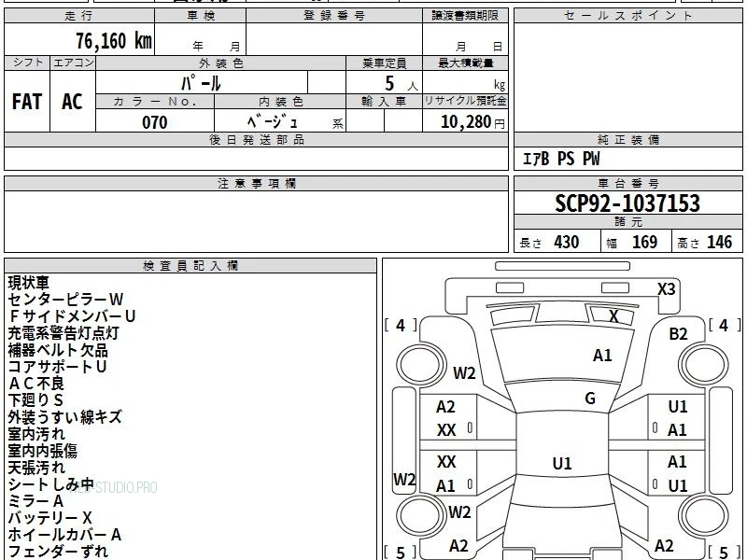The image size is (747, 560).
Task: Click the note line 現状車
Action: [x=29, y=283]
